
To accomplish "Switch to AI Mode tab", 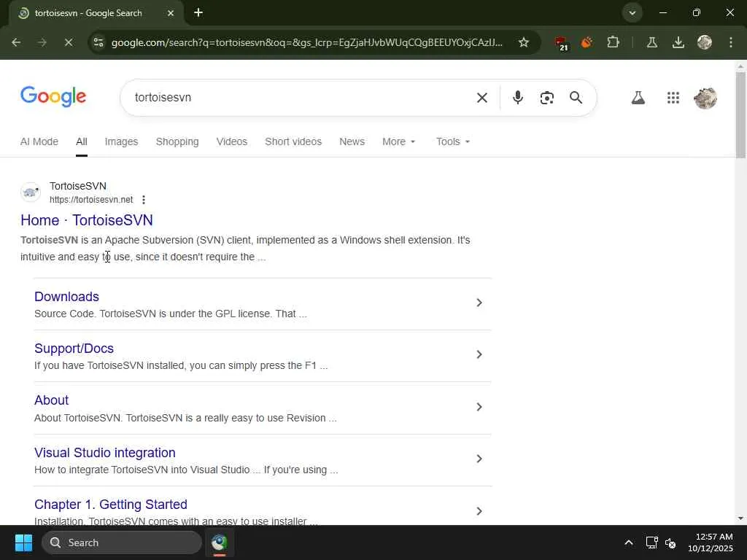I will pos(39,142).
